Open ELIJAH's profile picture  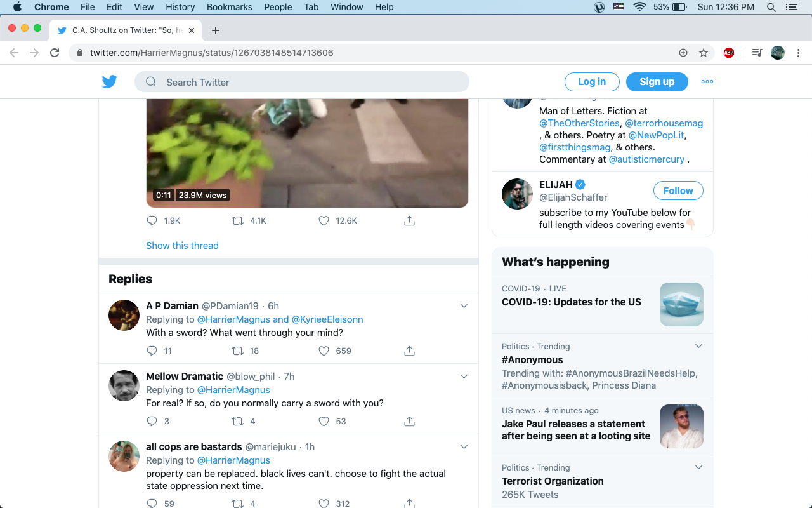coord(517,194)
